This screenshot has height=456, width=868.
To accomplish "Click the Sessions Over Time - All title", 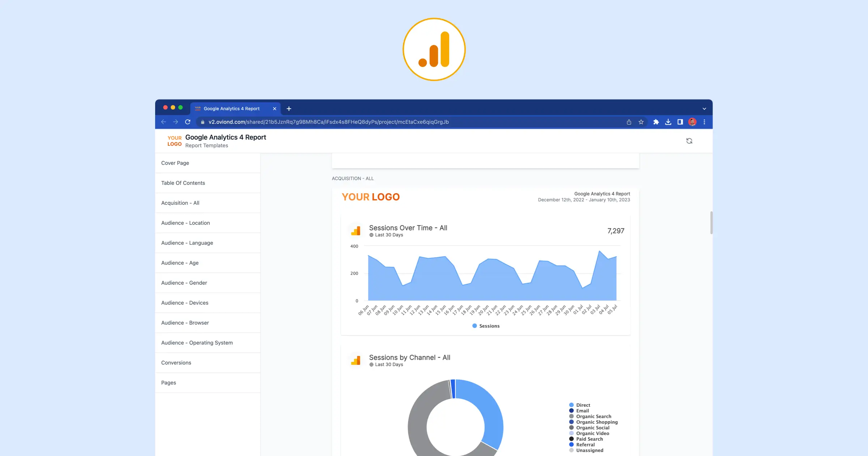I will point(408,228).
